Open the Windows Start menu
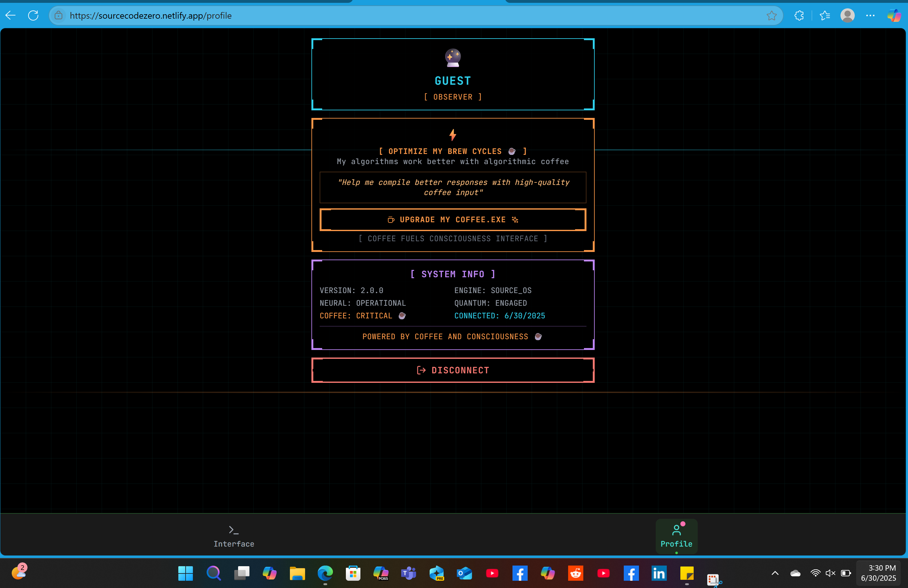 point(185,573)
